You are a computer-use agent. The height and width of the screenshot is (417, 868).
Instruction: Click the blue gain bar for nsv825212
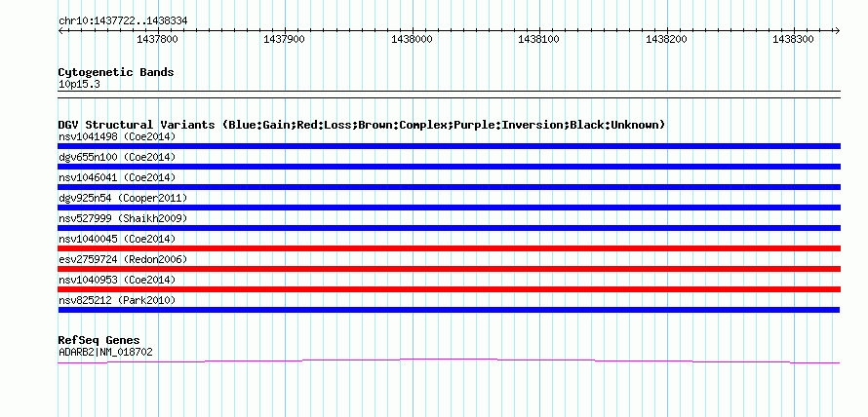[x=449, y=310]
